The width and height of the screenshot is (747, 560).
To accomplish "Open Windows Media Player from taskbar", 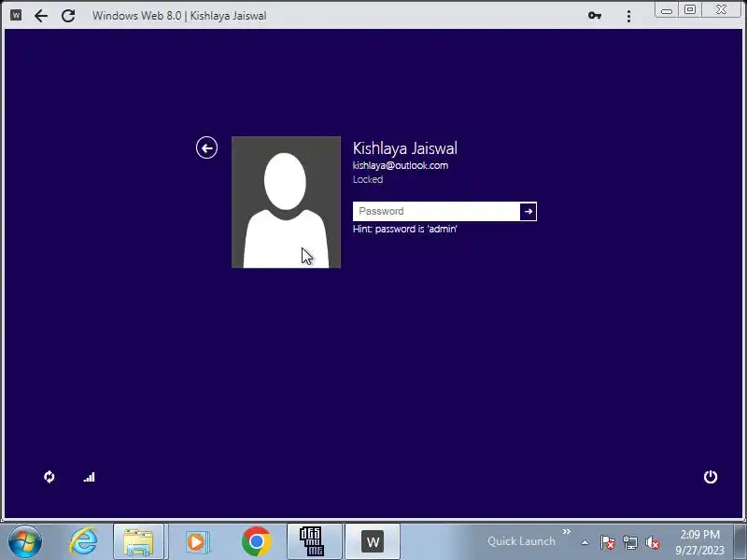I will (196, 541).
